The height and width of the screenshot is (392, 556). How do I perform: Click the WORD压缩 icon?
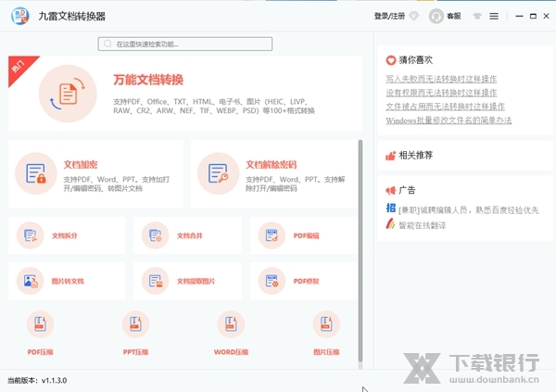[231, 324]
